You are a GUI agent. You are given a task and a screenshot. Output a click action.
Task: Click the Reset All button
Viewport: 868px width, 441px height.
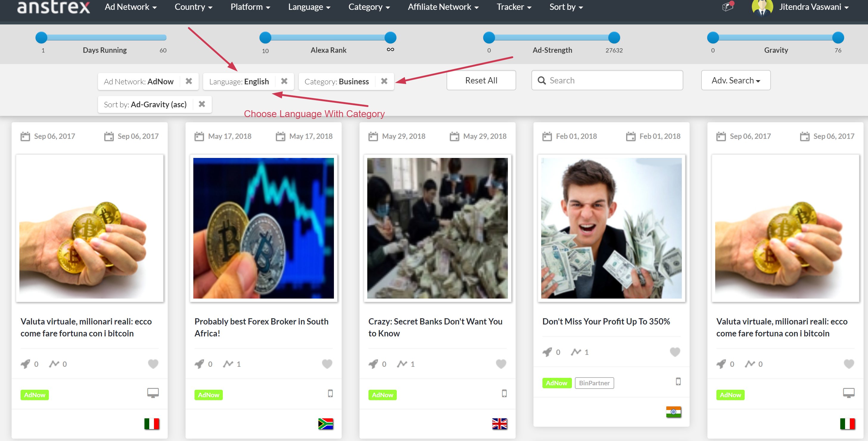[481, 80]
